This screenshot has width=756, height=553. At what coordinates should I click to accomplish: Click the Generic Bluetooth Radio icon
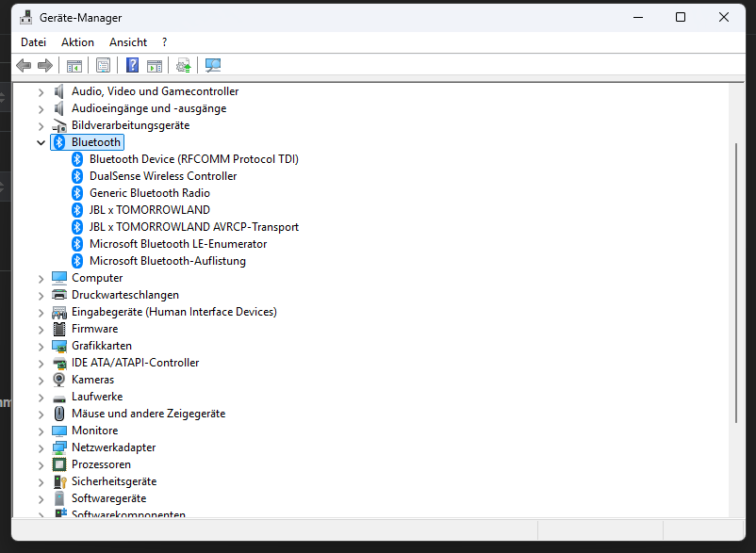(77, 193)
